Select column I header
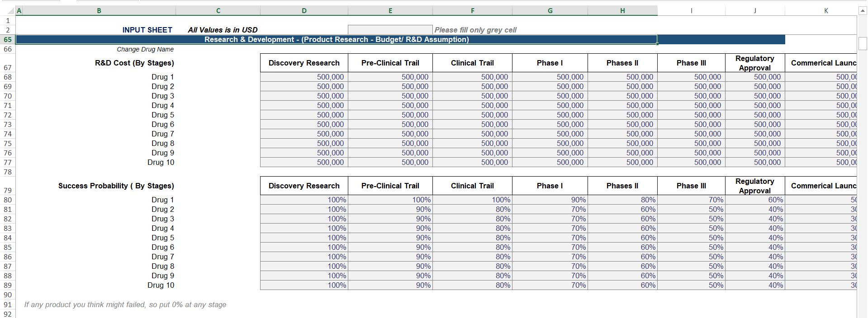This screenshot has width=868, height=318. (x=691, y=11)
